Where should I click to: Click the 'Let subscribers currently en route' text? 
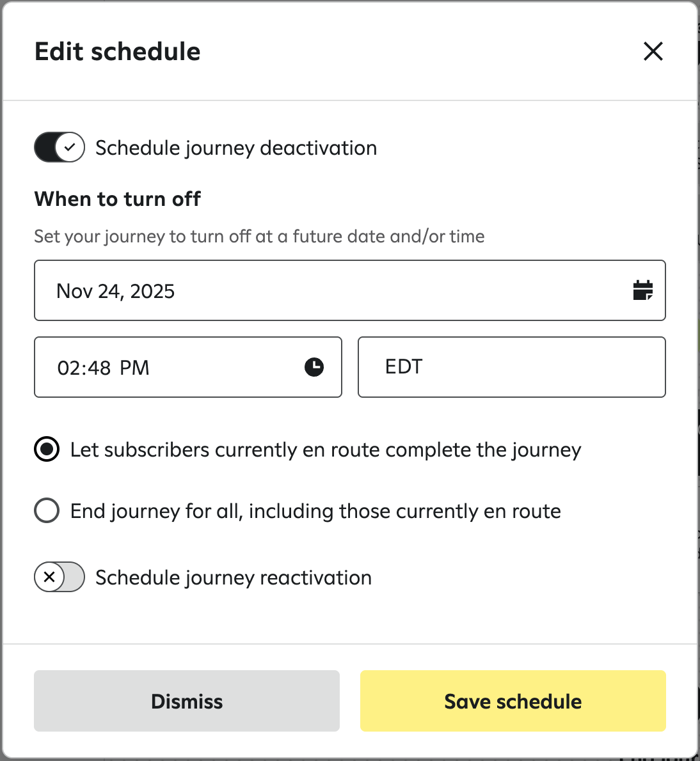coord(325,450)
